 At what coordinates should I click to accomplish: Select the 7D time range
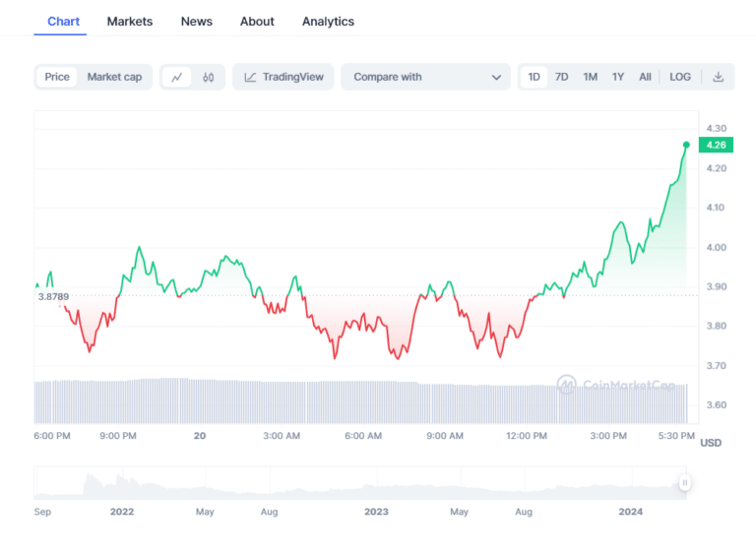pyautogui.click(x=561, y=77)
